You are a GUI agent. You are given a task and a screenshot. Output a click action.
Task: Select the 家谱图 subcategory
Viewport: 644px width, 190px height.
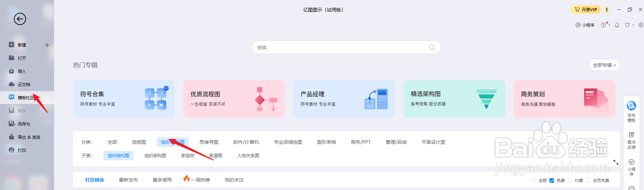(216, 156)
